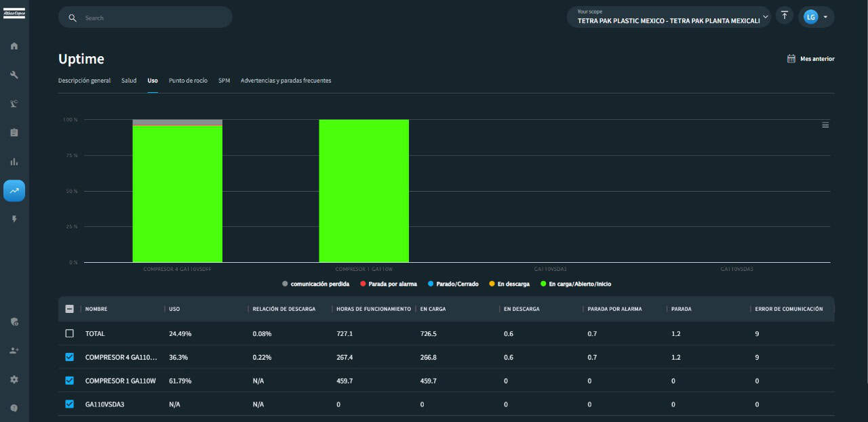Check the TOTAL row checkbox
868x422 pixels.
click(x=69, y=333)
